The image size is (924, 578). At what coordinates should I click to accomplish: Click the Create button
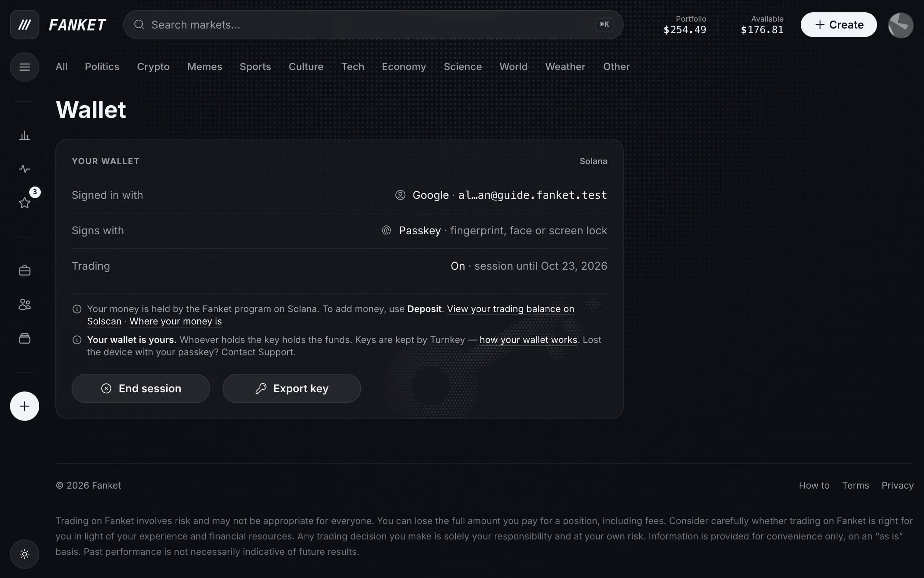point(839,25)
